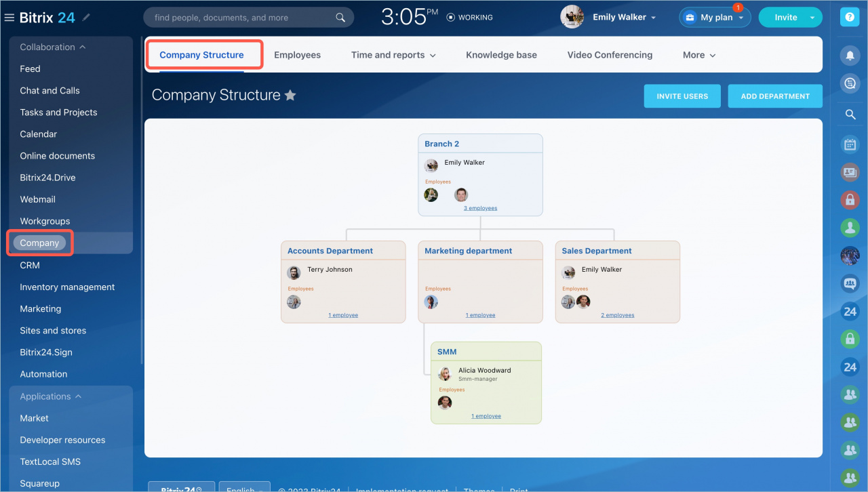Click the search people and documents field
The image size is (868, 492).
248,18
